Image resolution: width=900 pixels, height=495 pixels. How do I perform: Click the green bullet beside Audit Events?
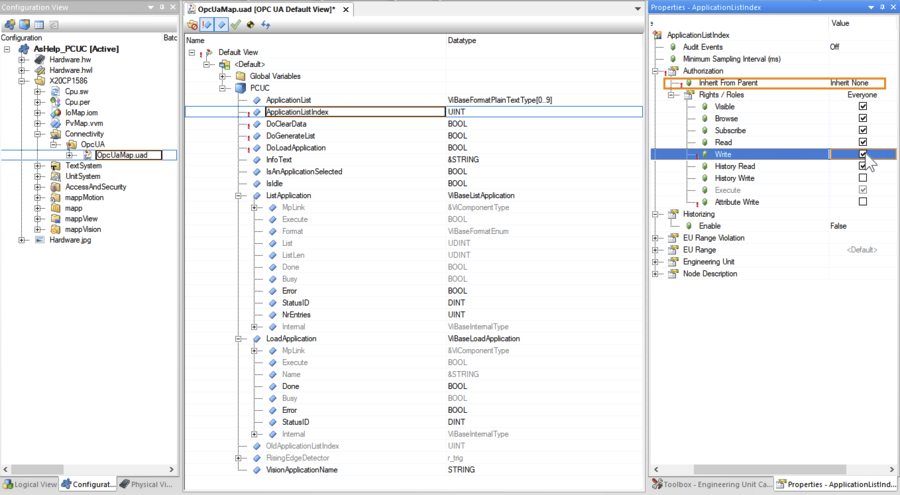point(673,47)
